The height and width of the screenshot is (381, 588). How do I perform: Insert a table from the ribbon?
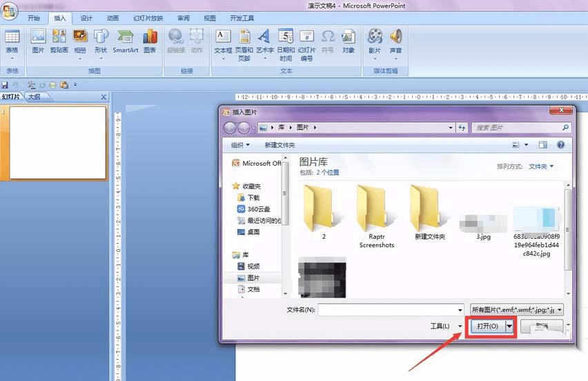pyautogui.click(x=12, y=44)
